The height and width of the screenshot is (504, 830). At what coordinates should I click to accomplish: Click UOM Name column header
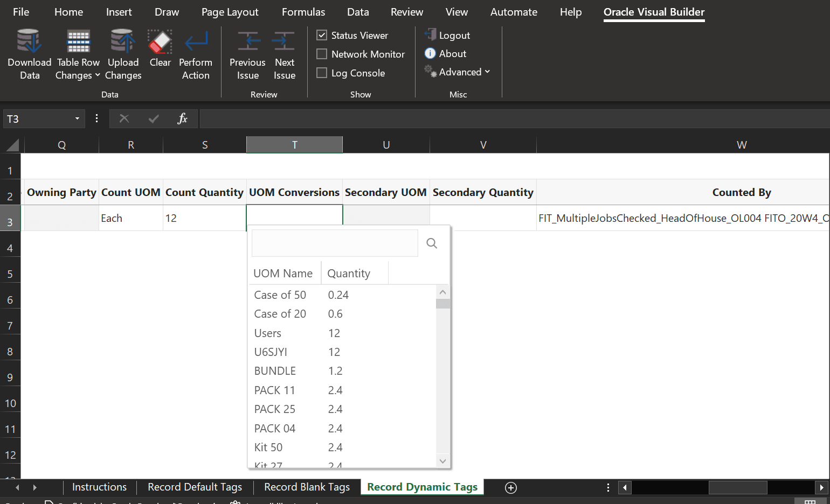click(283, 273)
